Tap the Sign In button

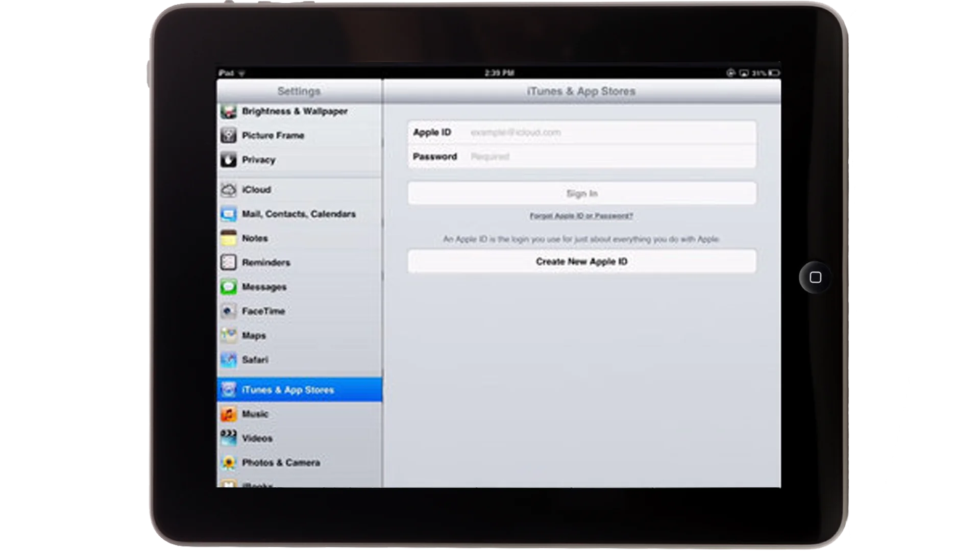tap(582, 193)
